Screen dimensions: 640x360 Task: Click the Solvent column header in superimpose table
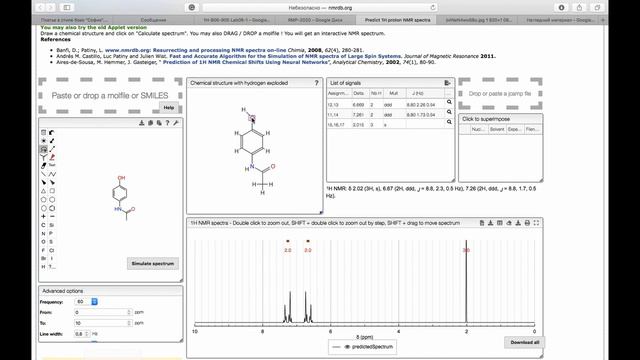[497, 129]
